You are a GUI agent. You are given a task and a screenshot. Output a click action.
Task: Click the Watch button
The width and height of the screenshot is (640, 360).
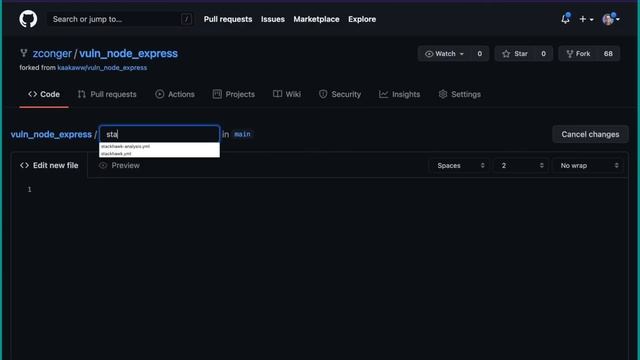click(x=444, y=53)
